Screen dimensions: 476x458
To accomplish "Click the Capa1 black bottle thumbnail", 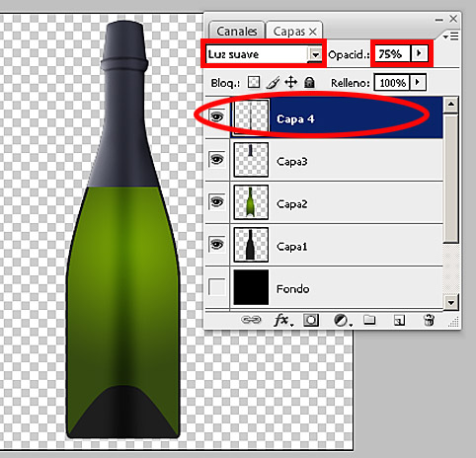I will [251, 245].
